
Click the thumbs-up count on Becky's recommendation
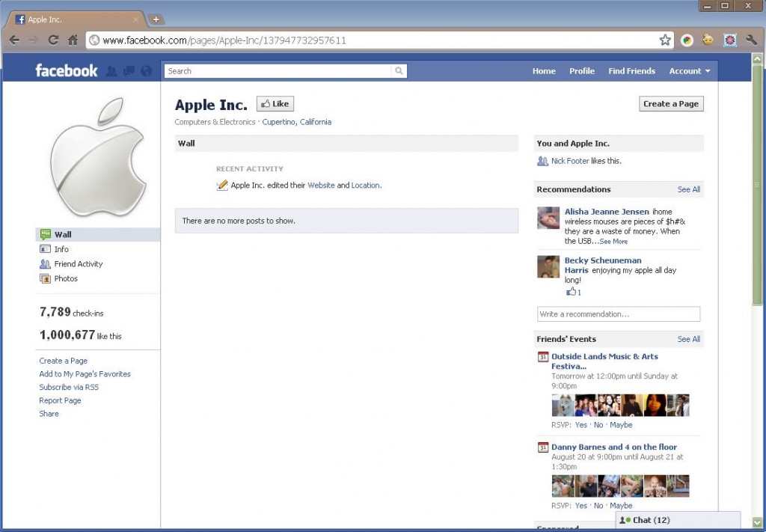[574, 292]
